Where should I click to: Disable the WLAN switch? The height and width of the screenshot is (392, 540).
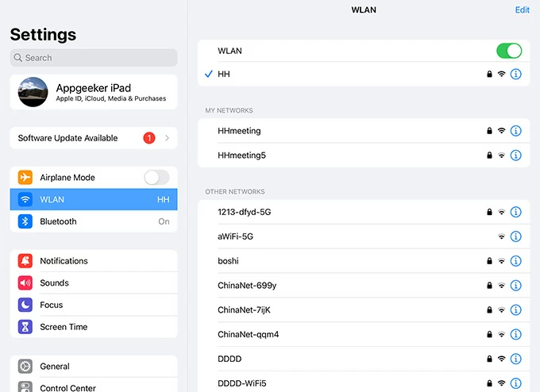508,51
